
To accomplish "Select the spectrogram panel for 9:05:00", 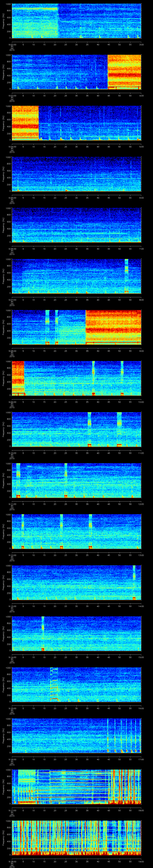I will coord(77,174).
